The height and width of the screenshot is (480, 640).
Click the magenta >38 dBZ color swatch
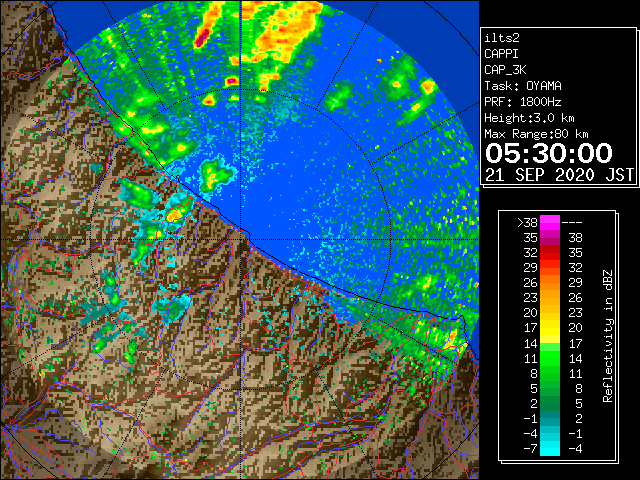549,222
